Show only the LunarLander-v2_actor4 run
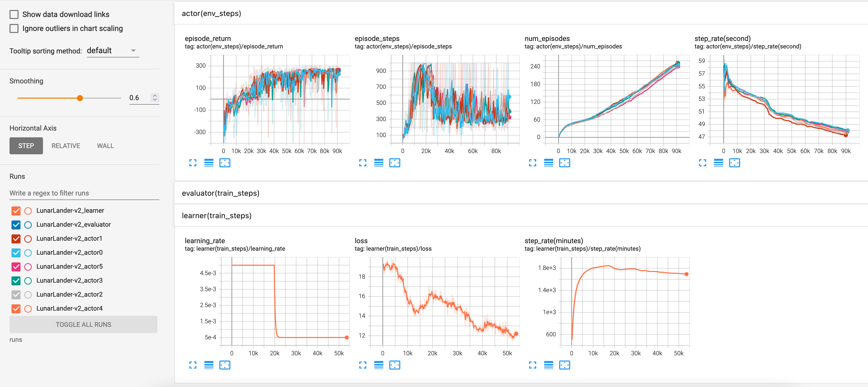 (x=28, y=309)
